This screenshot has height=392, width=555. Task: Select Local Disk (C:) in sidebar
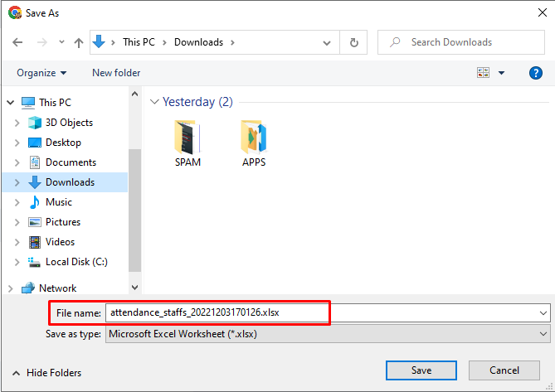click(x=76, y=262)
